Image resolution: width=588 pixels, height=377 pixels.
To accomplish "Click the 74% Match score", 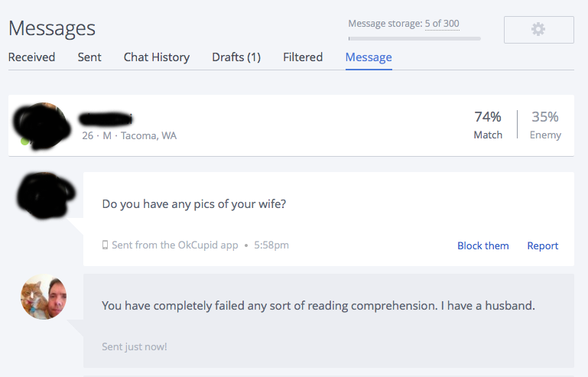I will [x=488, y=125].
